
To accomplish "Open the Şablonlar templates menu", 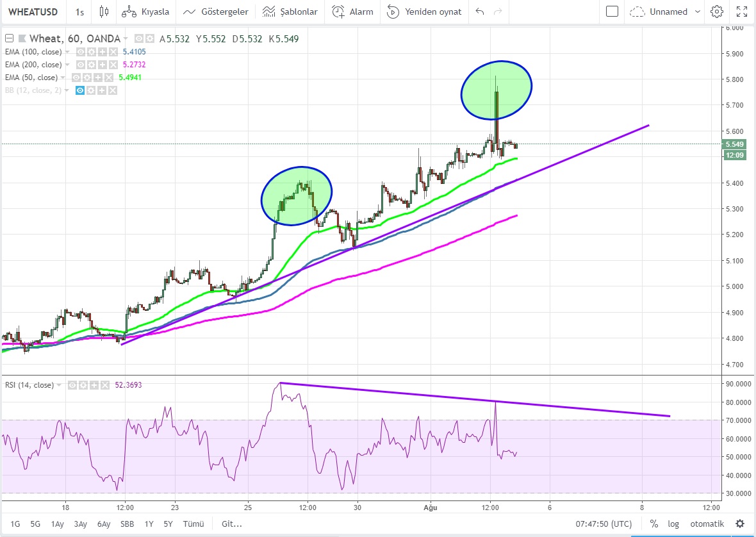I will tap(290, 12).
